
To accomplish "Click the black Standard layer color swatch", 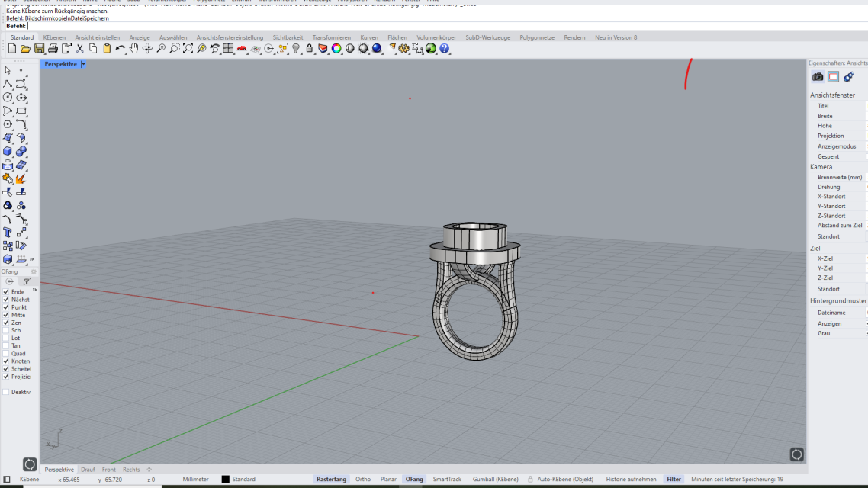I will coord(225,480).
